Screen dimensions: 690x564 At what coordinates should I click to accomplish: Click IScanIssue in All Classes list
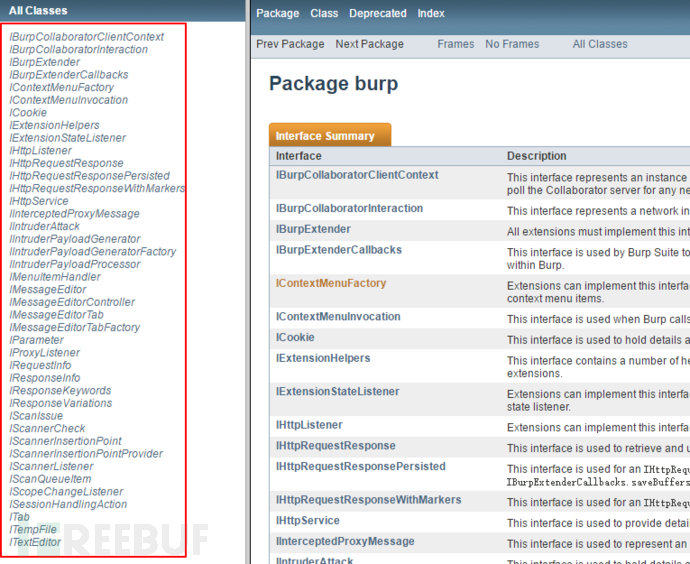pos(36,416)
